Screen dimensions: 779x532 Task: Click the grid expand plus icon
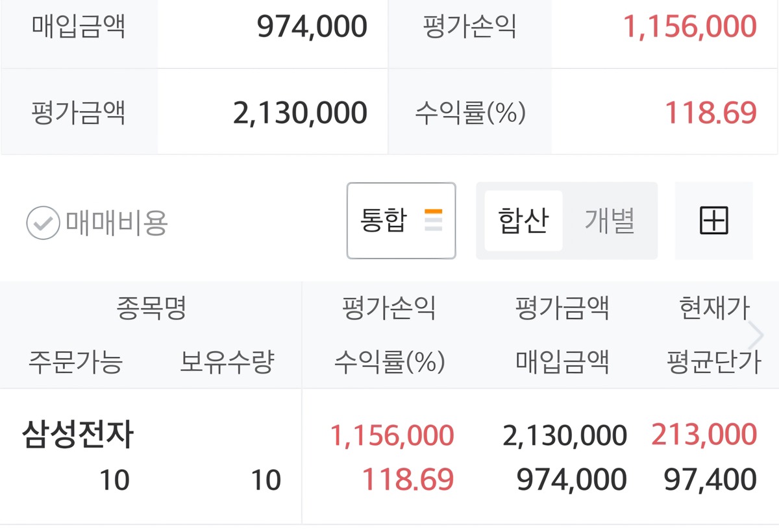pyautogui.click(x=714, y=221)
